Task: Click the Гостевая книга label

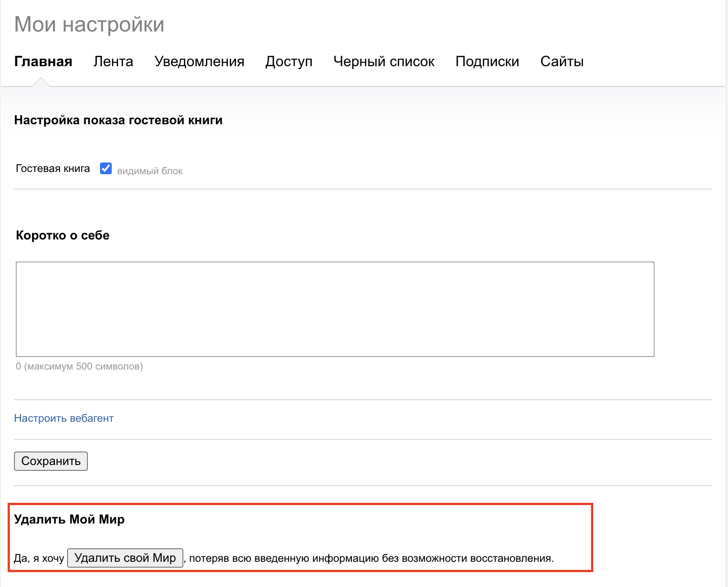Action: coord(53,168)
